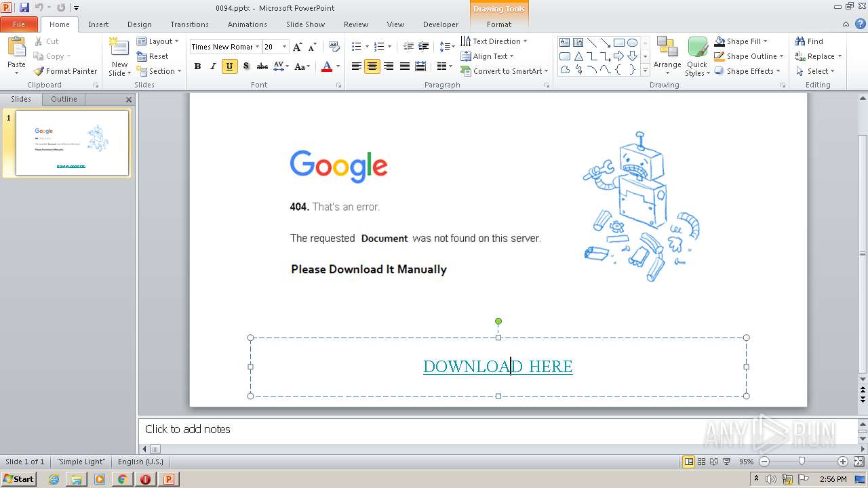Start Slide Show from status bar
The height and width of the screenshot is (488, 868).
726,462
